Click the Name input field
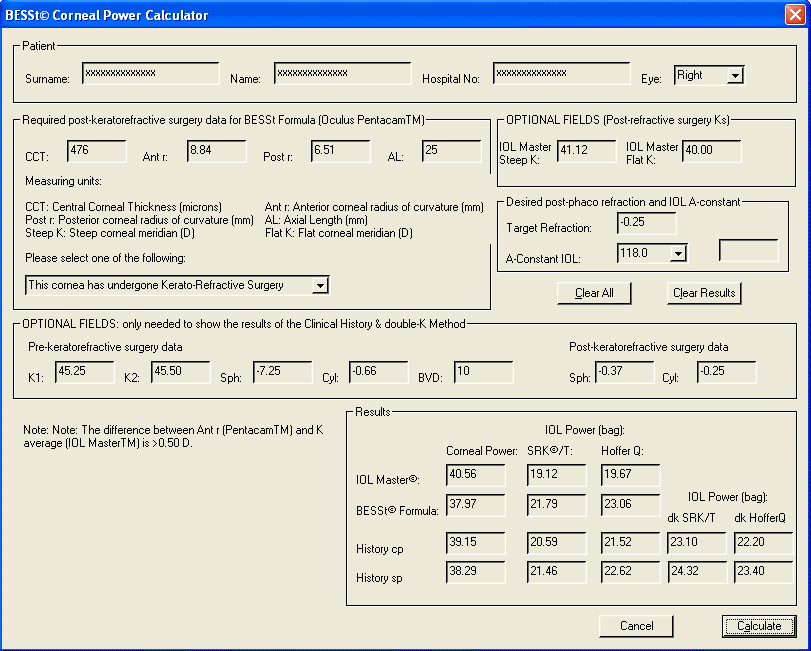This screenshot has width=811, height=651. tap(342, 73)
